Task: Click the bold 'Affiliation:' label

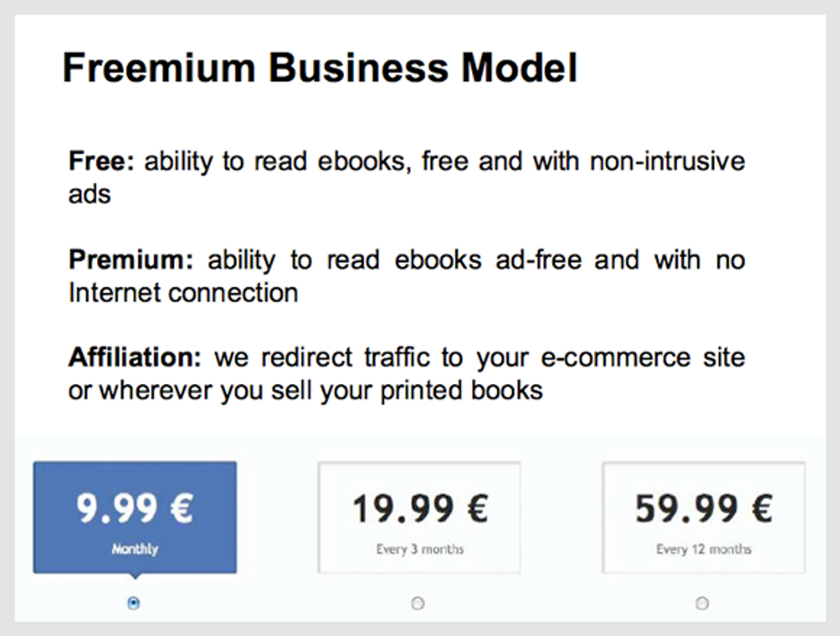Action: click(136, 357)
